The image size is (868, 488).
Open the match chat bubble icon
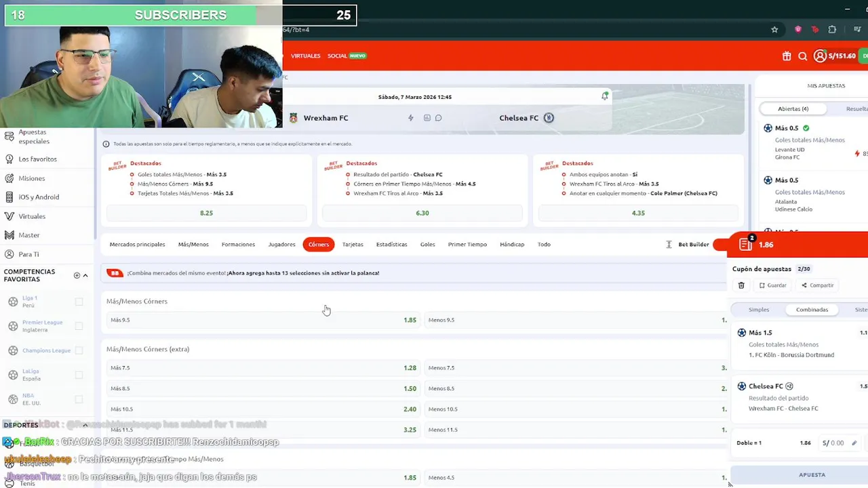pos(439,118)
